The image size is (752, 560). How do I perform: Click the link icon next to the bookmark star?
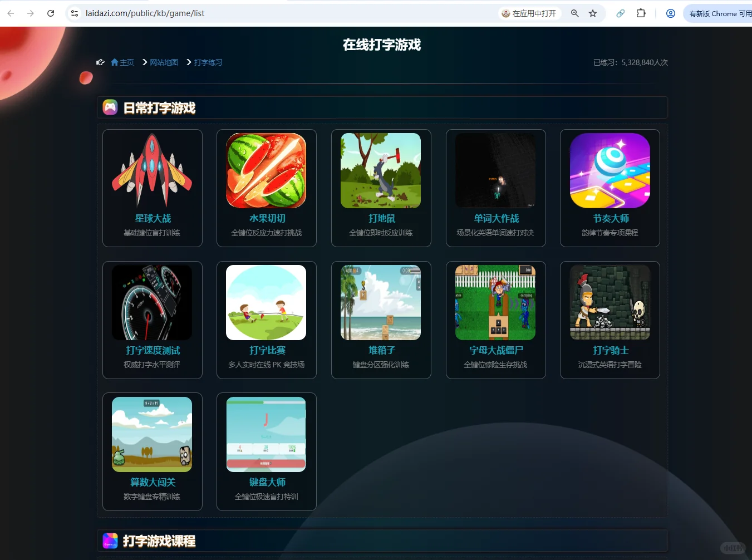pos(621,13)
